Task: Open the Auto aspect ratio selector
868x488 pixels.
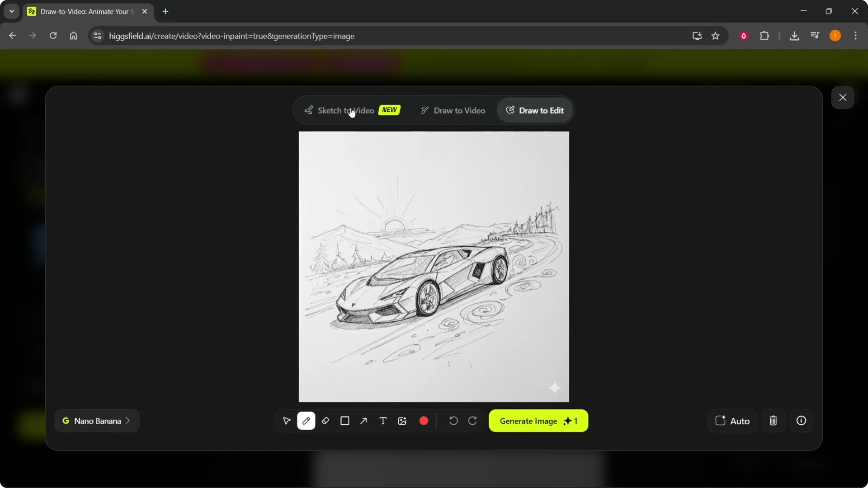Action: coord(732,421)
